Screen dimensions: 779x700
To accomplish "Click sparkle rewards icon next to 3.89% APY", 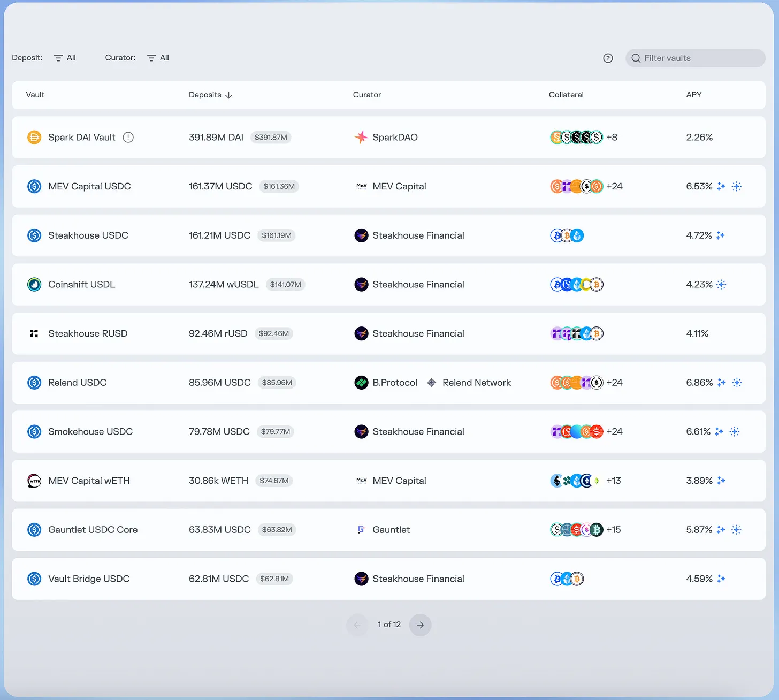I will [721, 481].
